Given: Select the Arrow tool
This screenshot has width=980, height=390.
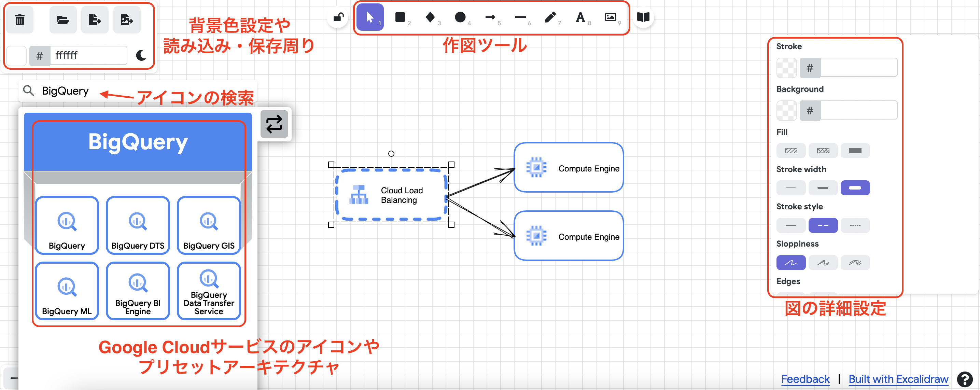Looking at the screenshot, I should pos(490,17).
